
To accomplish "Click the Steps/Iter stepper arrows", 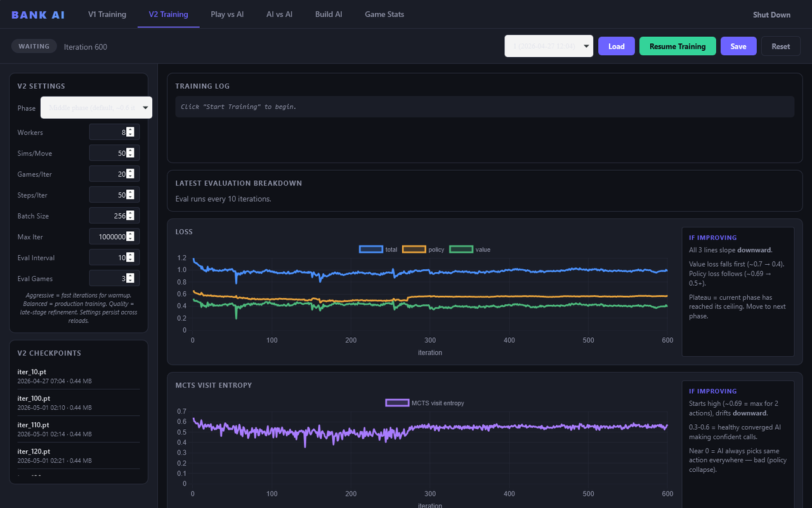I will pos(130,195).
